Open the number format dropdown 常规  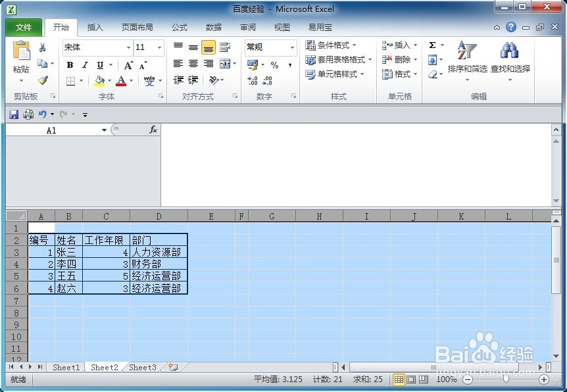[x=292, y=47]
